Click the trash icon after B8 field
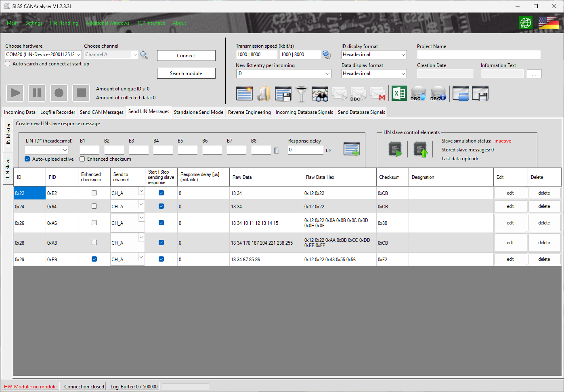 276,150
